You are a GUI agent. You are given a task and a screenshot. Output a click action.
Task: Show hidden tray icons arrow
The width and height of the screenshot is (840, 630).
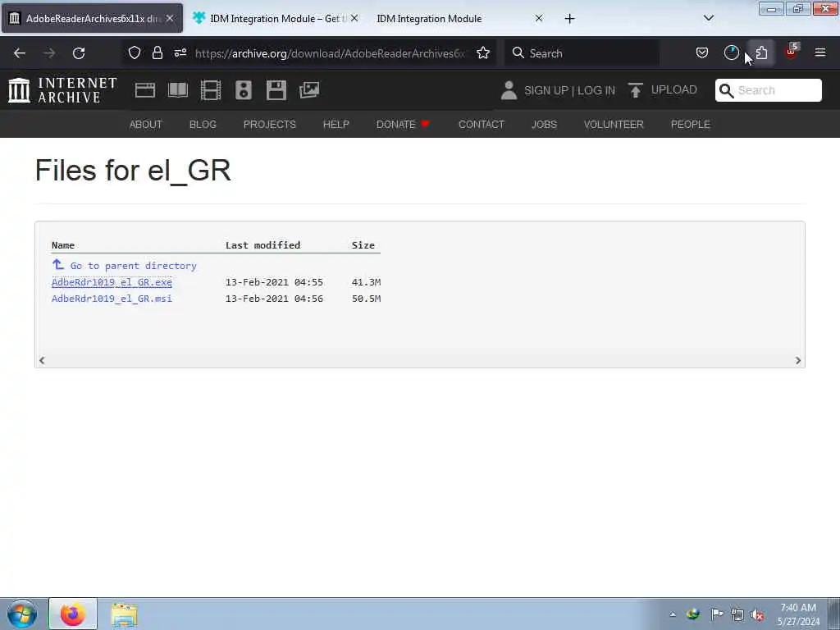click(673, 614)
